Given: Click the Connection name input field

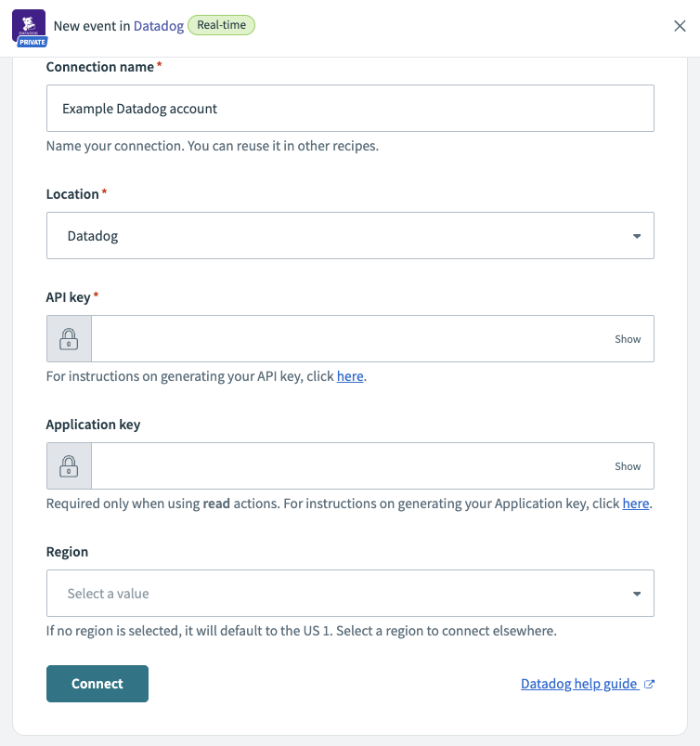Looking at the screenshot, I should point(350,108).
